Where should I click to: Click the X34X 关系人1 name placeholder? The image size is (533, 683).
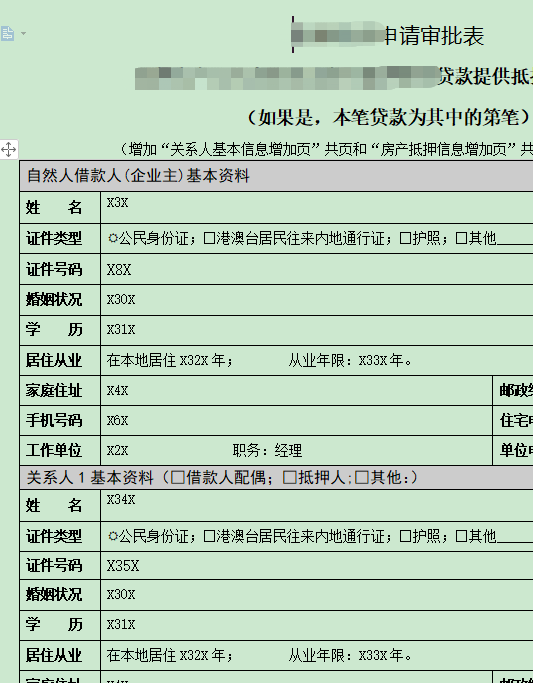coord(121,500)
